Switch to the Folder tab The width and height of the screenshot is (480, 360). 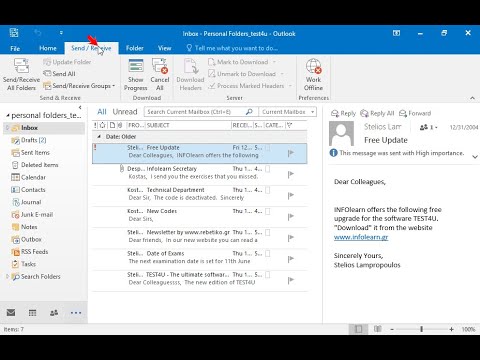[x=135, y=48]
